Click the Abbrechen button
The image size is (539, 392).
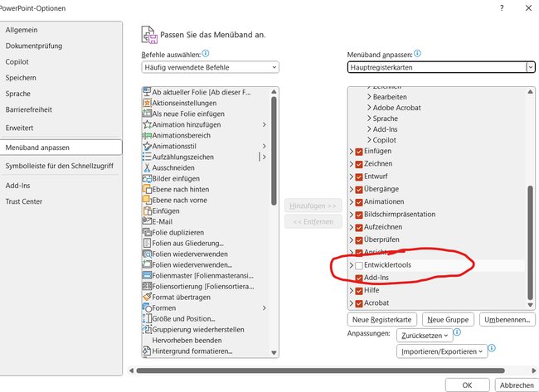click(x=517, y=385)
